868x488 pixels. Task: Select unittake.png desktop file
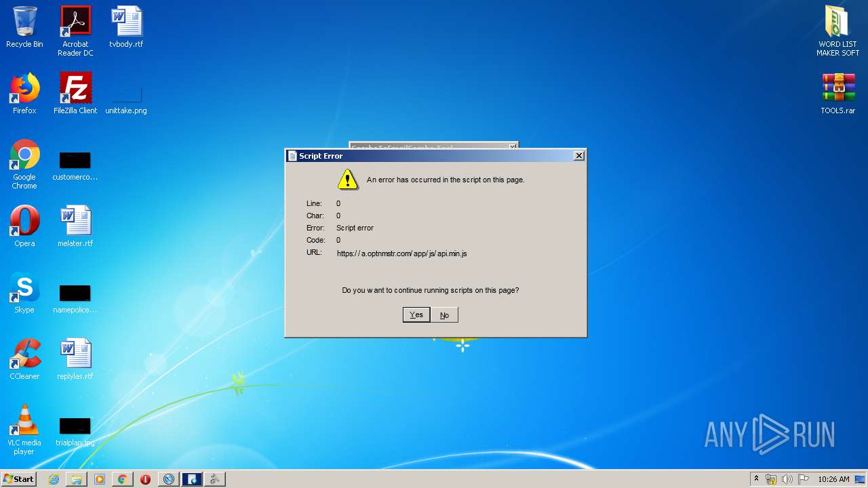[126, 100]
